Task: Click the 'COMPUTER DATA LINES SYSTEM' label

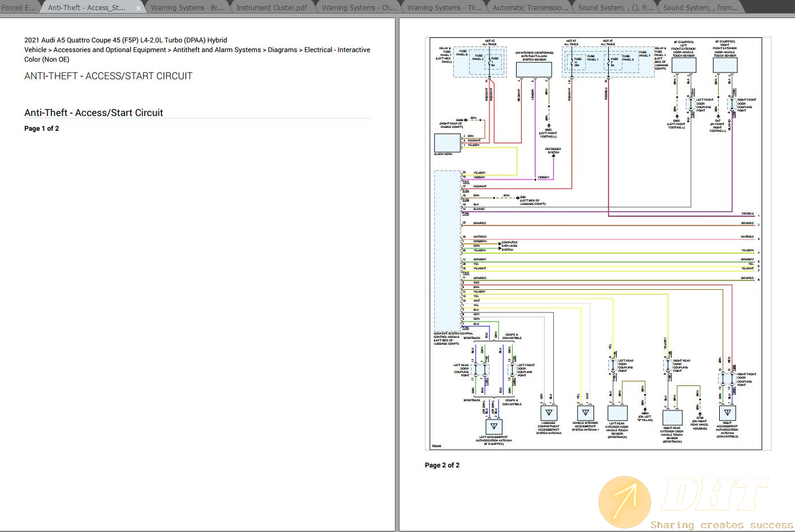Action: click(x=509, y=246)
